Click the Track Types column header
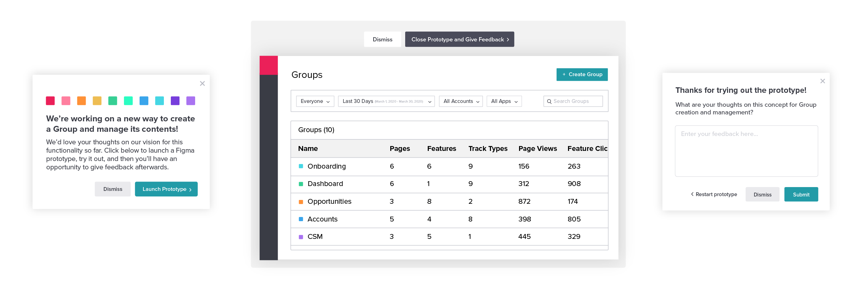The width and height of the screenshot is (868, 290). pos(488,148)
